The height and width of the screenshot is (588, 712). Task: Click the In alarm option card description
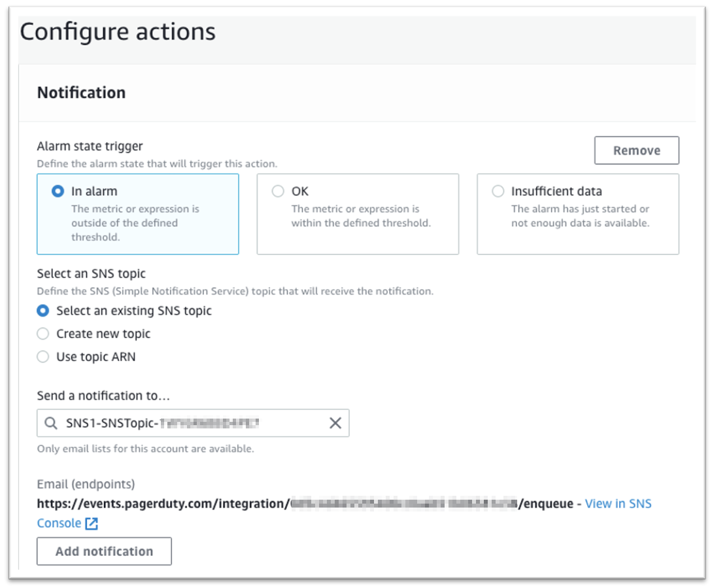(x=135, y=222)
